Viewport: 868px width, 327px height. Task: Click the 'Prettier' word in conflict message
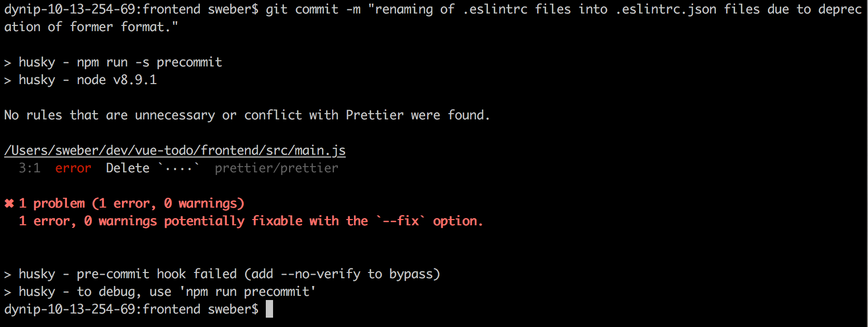click(x=375, y=115)
